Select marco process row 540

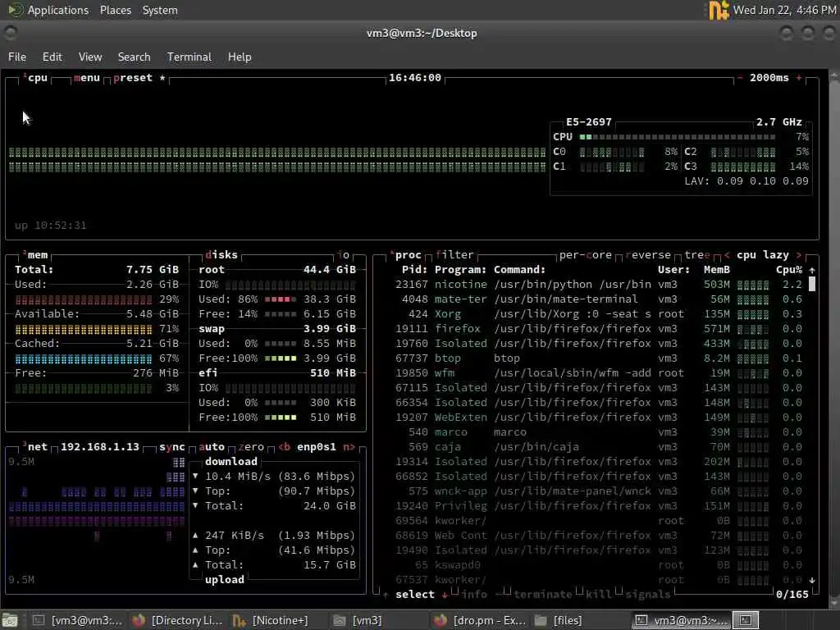(599, 431)
